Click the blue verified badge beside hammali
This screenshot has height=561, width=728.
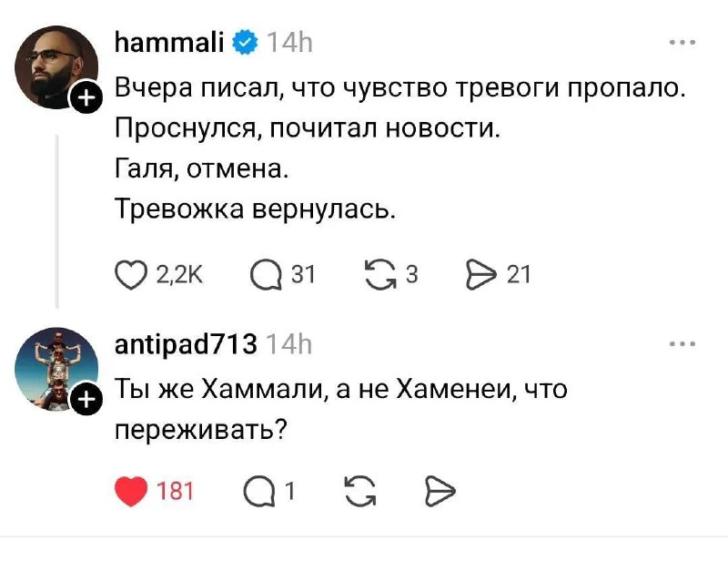point(245,42)
